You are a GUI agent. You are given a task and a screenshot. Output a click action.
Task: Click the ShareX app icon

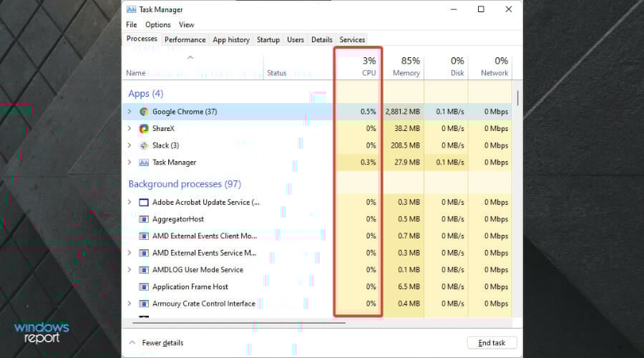[x=144, y=129]
